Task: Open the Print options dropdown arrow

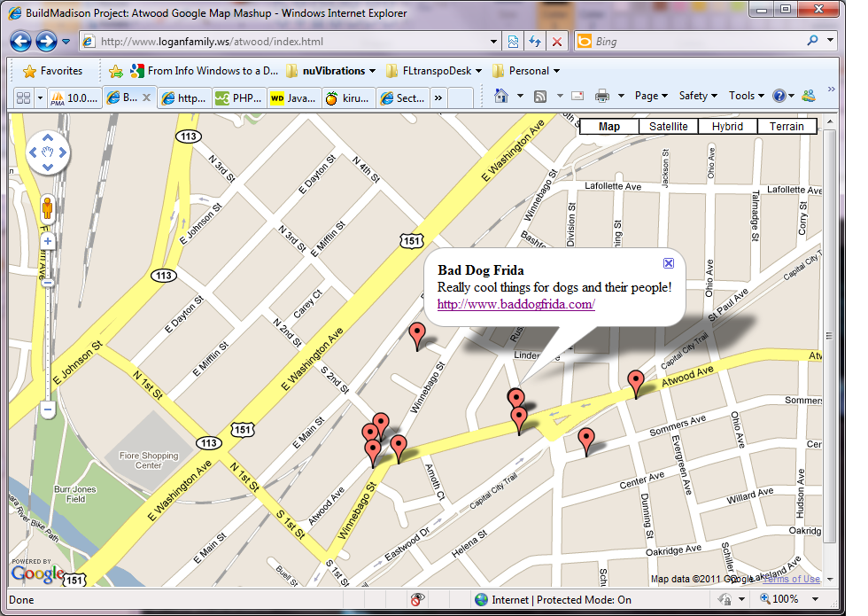Action: (x=621, y=97)
